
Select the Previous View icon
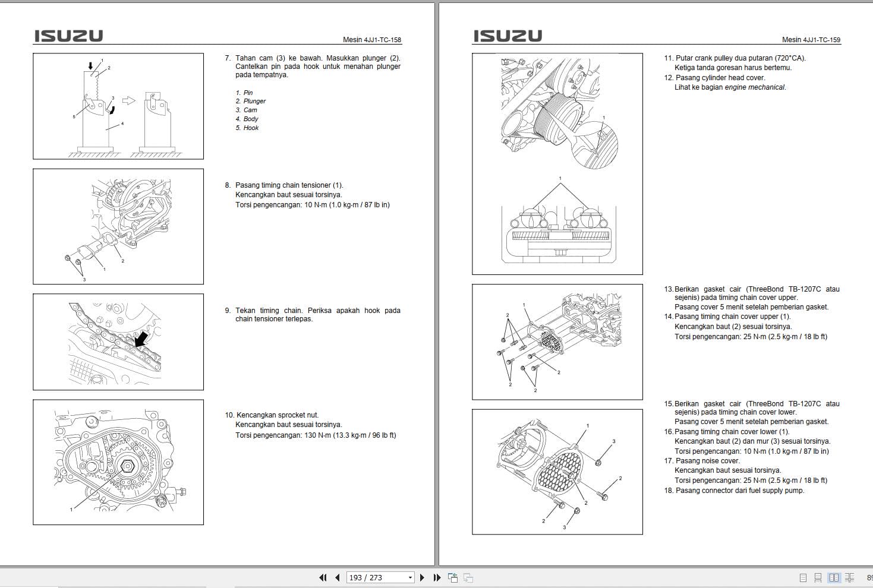point(453,577)
